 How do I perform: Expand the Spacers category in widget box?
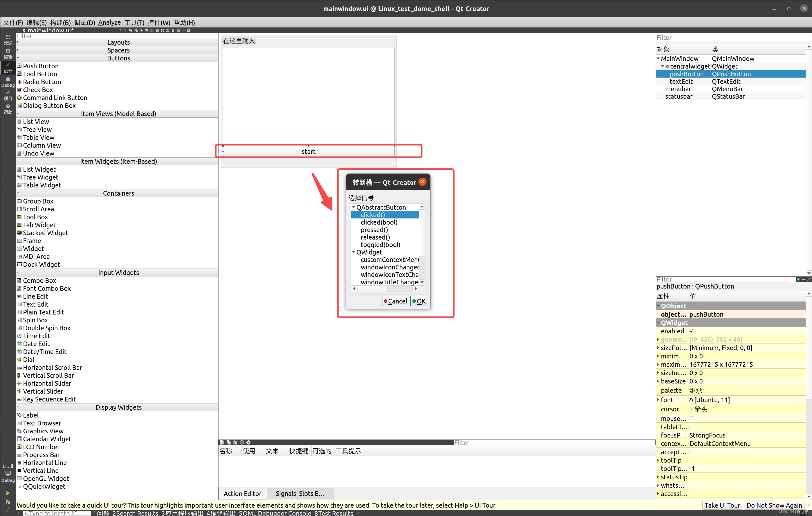117,50
